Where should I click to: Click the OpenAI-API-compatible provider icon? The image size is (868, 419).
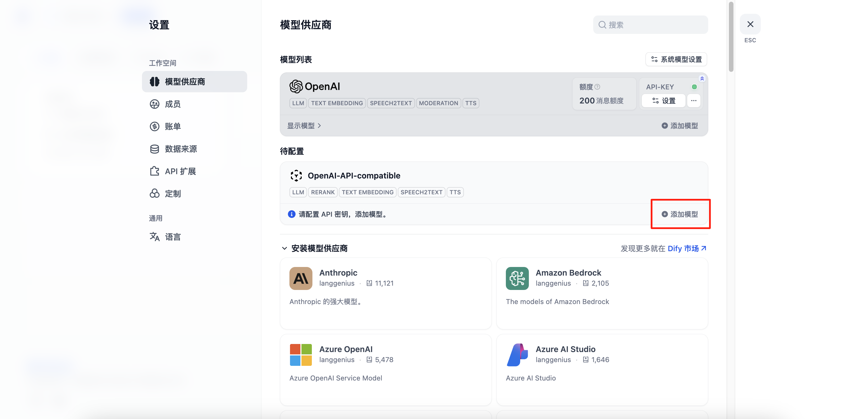[296, 176]
